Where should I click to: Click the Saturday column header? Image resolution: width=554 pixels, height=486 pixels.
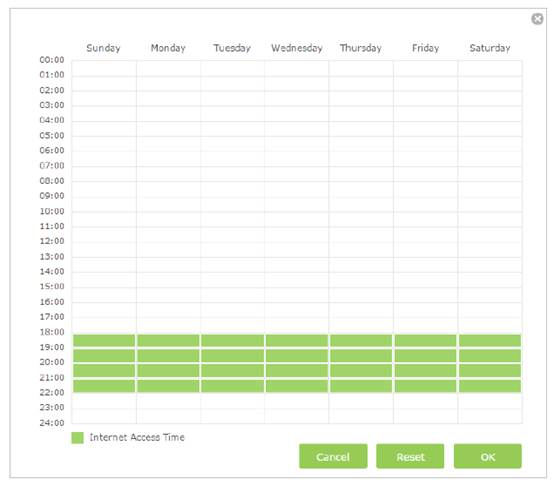pyautogui.click(x=490, y=48)
